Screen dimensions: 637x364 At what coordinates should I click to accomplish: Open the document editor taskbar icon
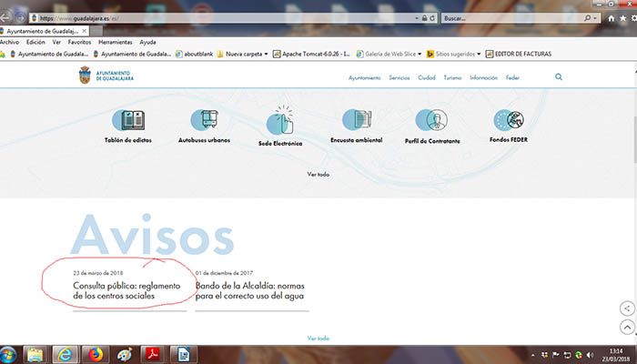pos(183,355)
